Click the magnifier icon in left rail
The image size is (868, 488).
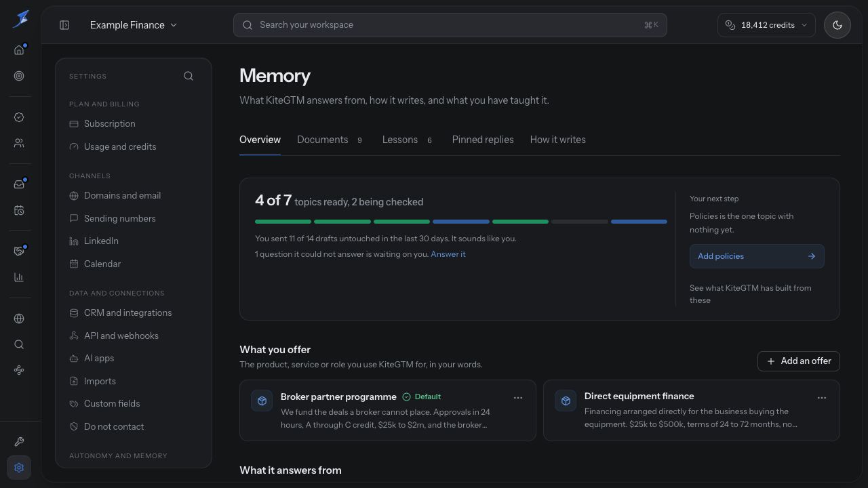(x=19, y=344)
